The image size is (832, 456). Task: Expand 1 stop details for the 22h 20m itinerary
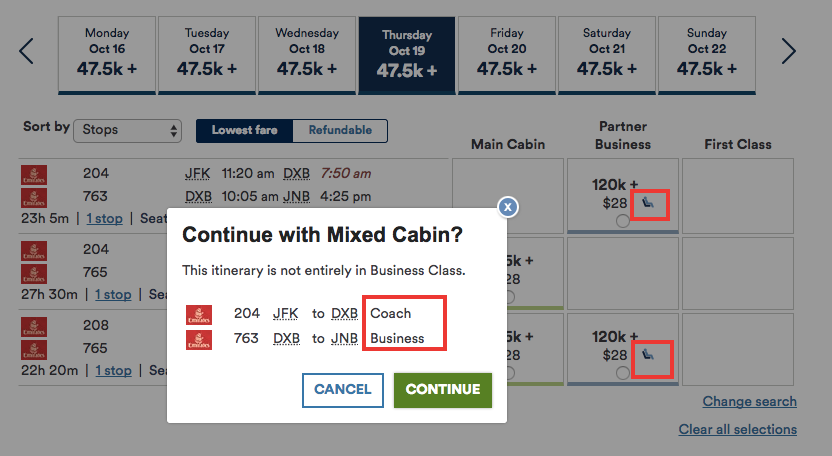113,371
